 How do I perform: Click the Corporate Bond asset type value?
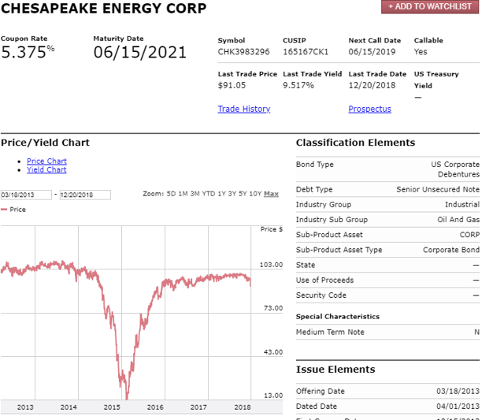point(451,250)
